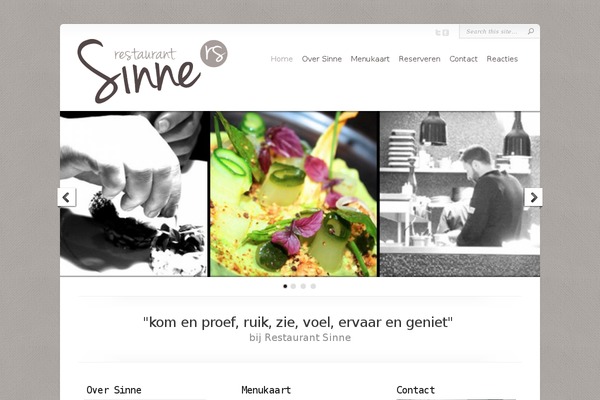The image size is (600, 400).
Task: Click the Twitter icon in the header
Action: (x=438, y=33)
